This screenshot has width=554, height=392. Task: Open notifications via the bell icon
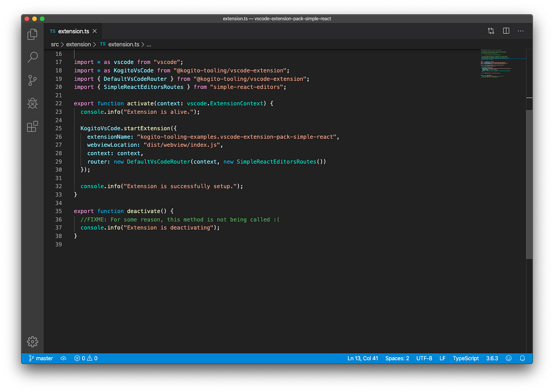pos(522,358)
